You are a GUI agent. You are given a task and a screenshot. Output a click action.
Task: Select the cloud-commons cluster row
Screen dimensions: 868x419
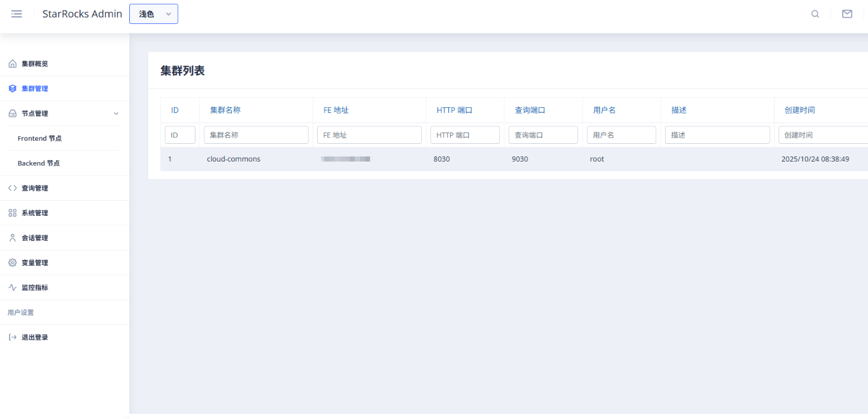pos(233,159)
